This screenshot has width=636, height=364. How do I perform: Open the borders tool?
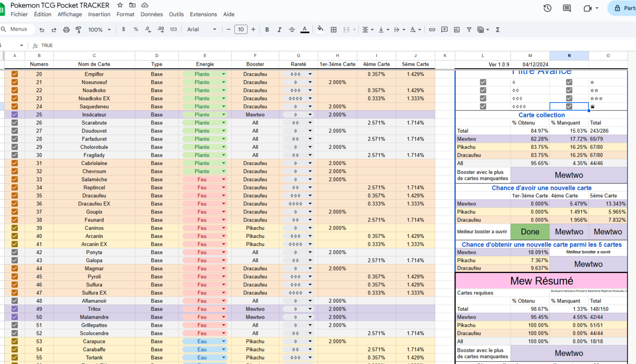click(333, 30)
